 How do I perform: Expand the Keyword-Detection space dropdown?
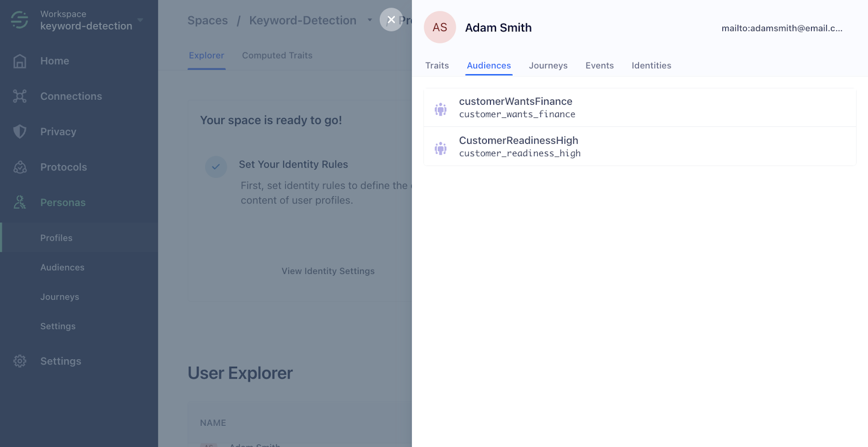tap(369, 21)
